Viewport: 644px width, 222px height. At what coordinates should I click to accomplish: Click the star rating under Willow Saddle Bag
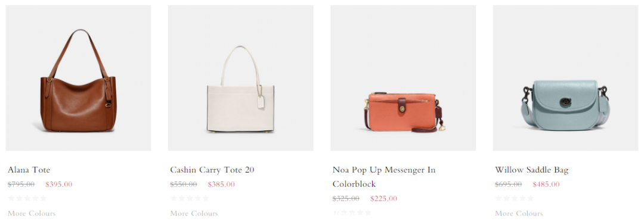click(514, 198)
